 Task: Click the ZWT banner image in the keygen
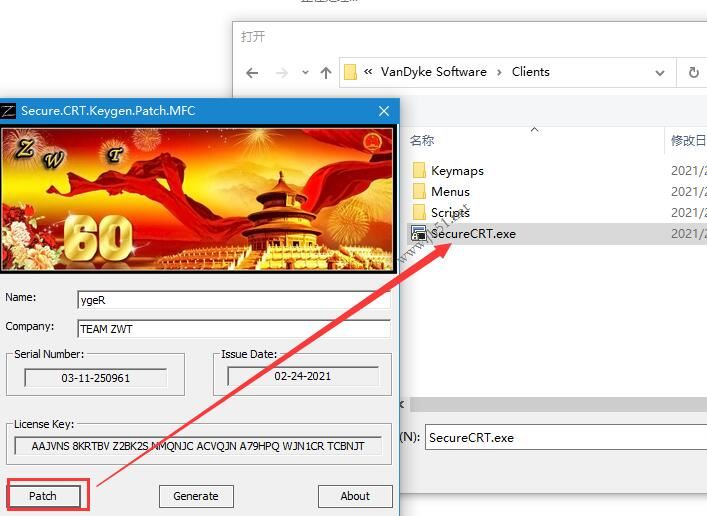coord(197,199)
